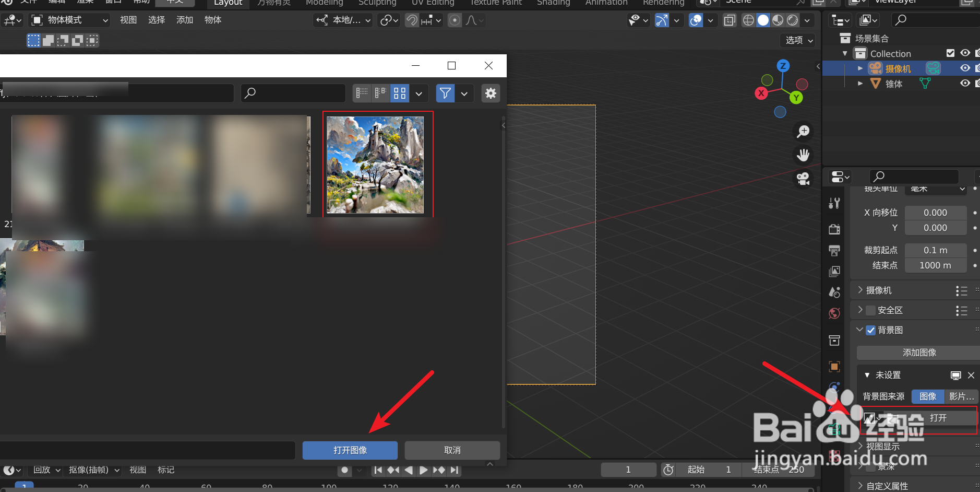Toggle camera view in the viewport
Viewport: 980px width, 492px height.
(x=803, y=179)
